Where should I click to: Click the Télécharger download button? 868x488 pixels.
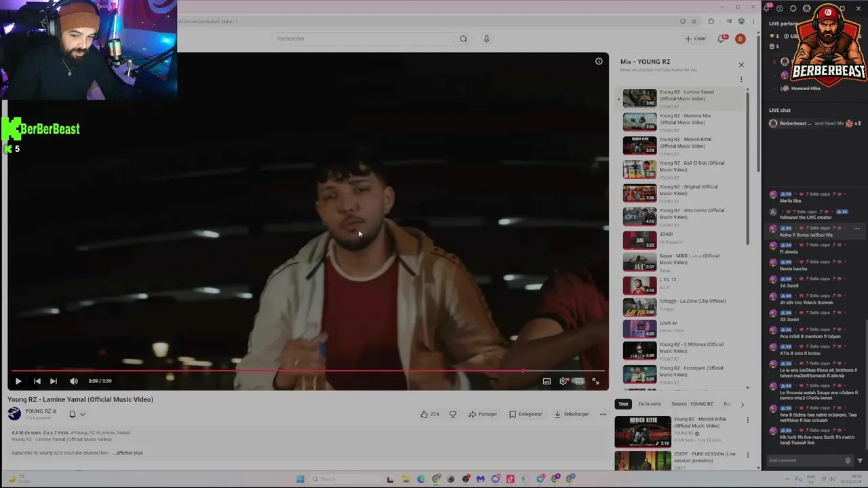pyautogui.click(x=572, y=414)
